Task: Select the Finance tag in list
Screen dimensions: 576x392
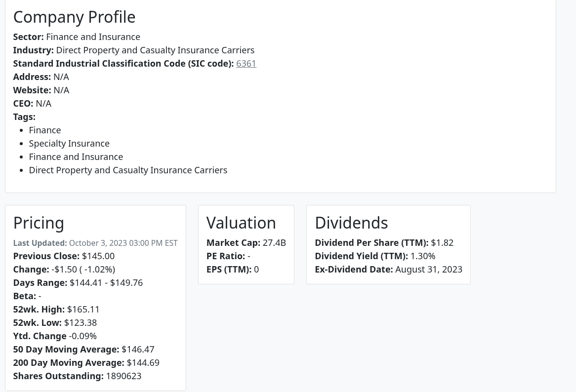Action: click(x=45, y=130)
